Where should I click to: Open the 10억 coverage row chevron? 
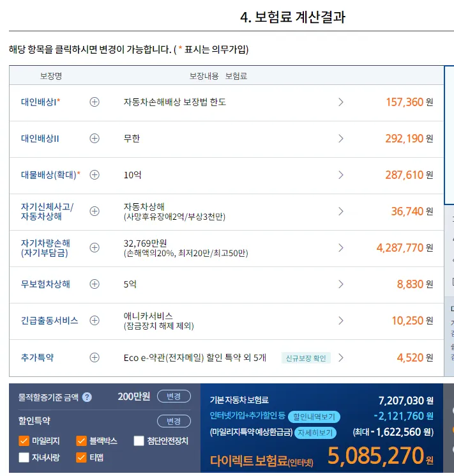point(341,175)
